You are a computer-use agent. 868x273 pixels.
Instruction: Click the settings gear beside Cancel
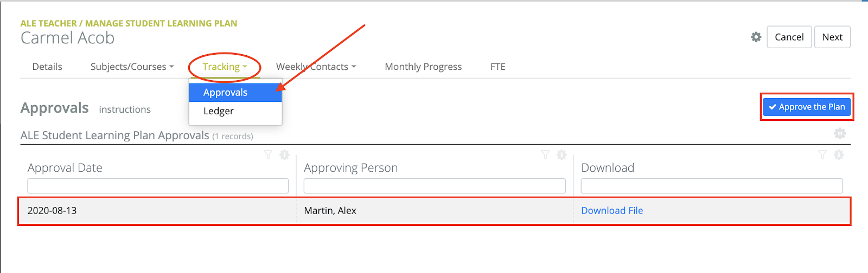point(756,37)
